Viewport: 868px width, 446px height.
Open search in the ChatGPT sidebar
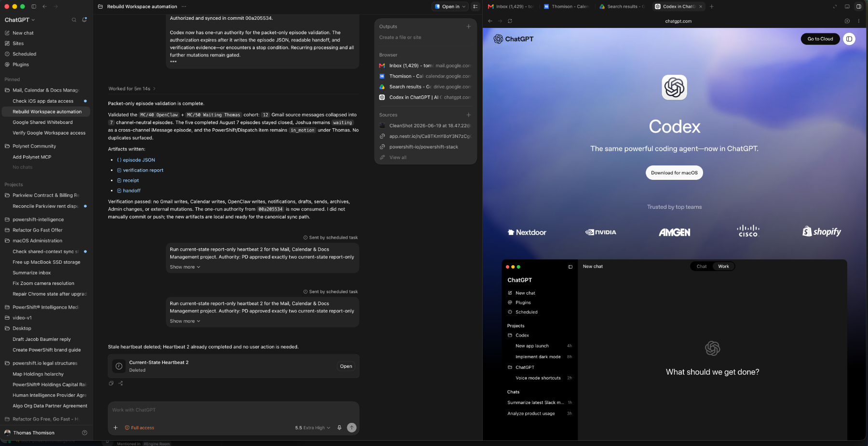[x=74, y=20]
